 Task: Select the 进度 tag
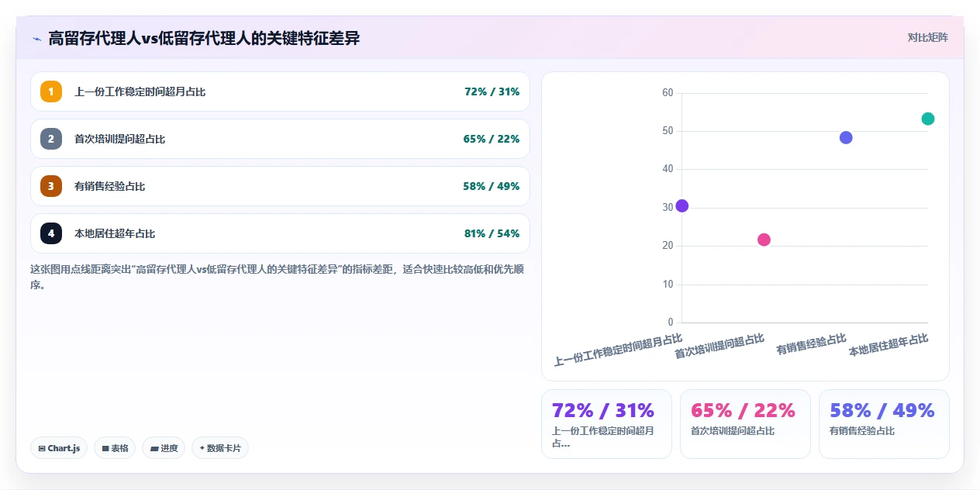[x=164, y=448]
